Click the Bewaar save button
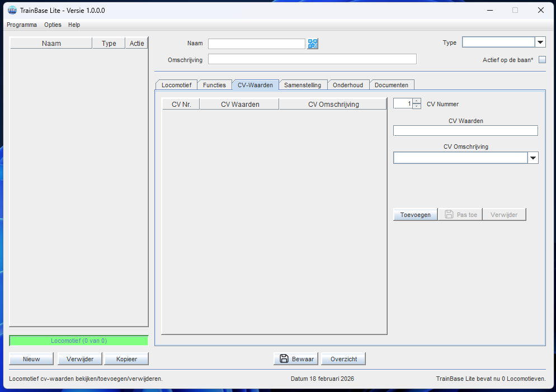This screenshot has height=392, width=556. (x=296, y=359)
